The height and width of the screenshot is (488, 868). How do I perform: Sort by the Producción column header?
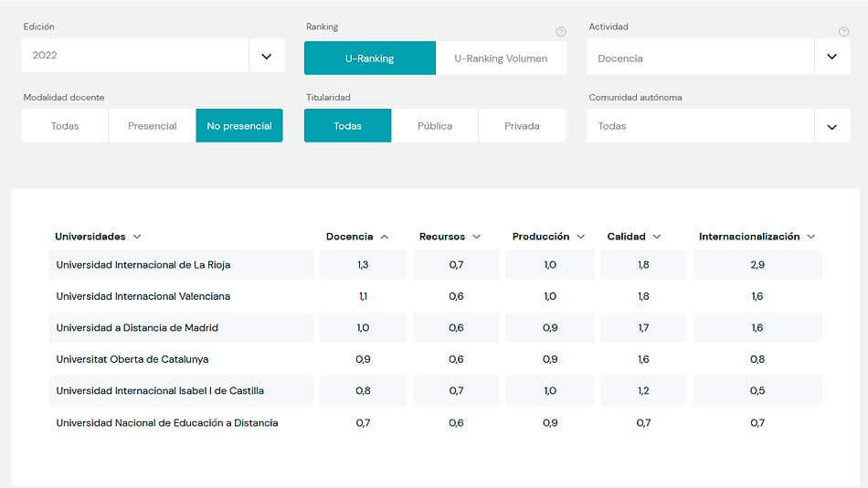[x=548, y=237]
